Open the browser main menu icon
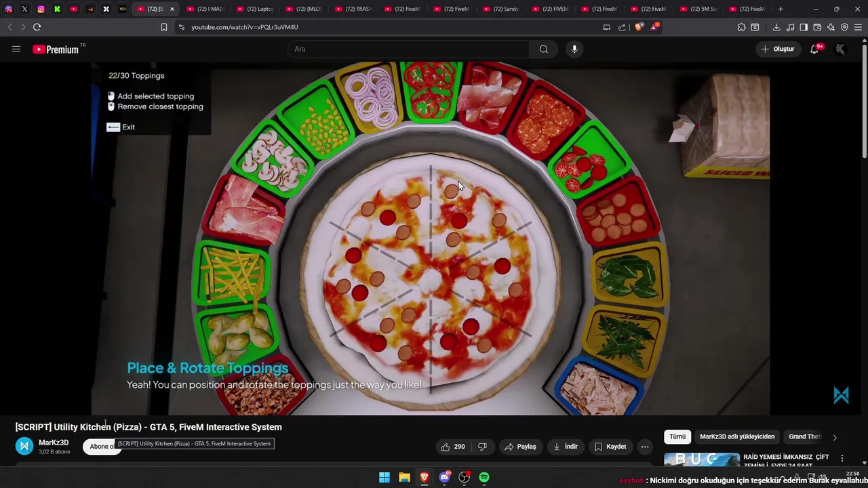The image size is (868, 488). [858, 27]
